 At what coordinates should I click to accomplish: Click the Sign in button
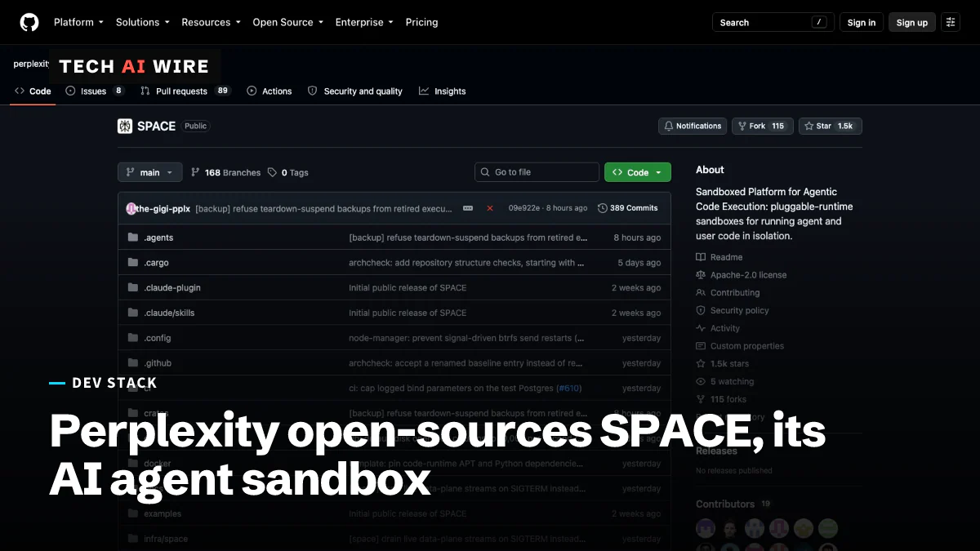(862, 22)
